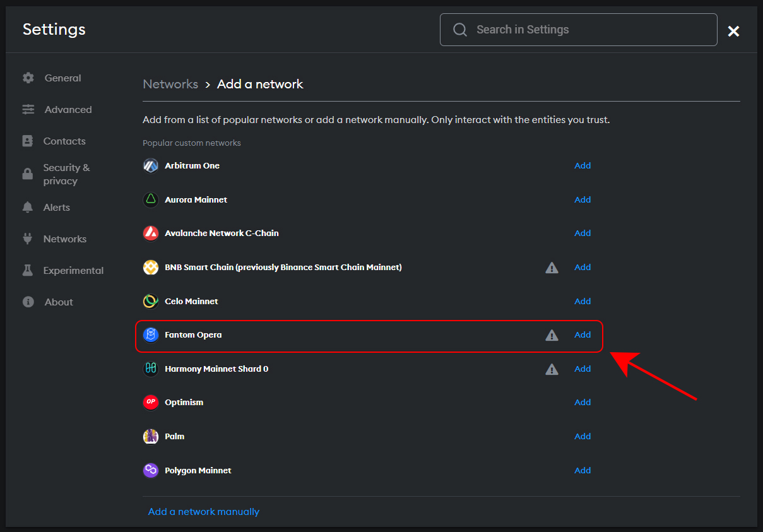Add the Celo Mainnet network
763x532 pixels.
pos(583,302)
